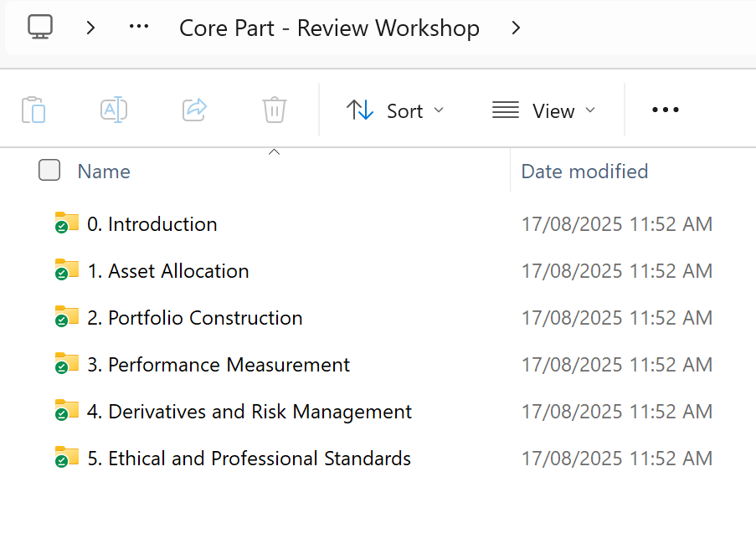Show hidden breadcrumb path via ellipsis
Image resolution: width=756 pixels, height=533 pixels.
point(139,28)
